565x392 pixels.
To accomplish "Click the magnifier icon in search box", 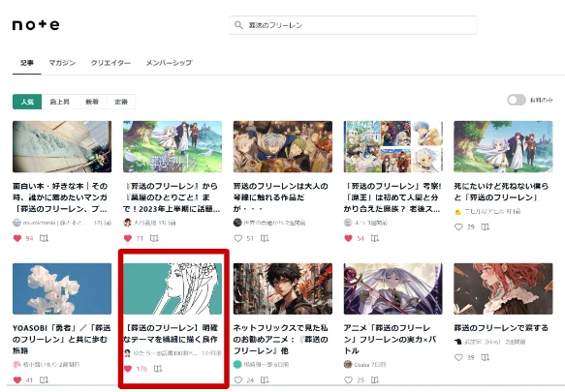I will [x=238, y=25].
